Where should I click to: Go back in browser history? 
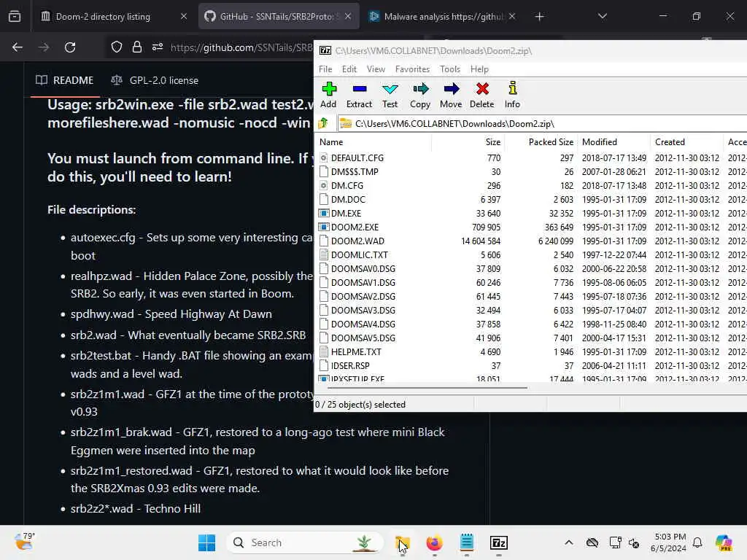click(x=18, y=47)
